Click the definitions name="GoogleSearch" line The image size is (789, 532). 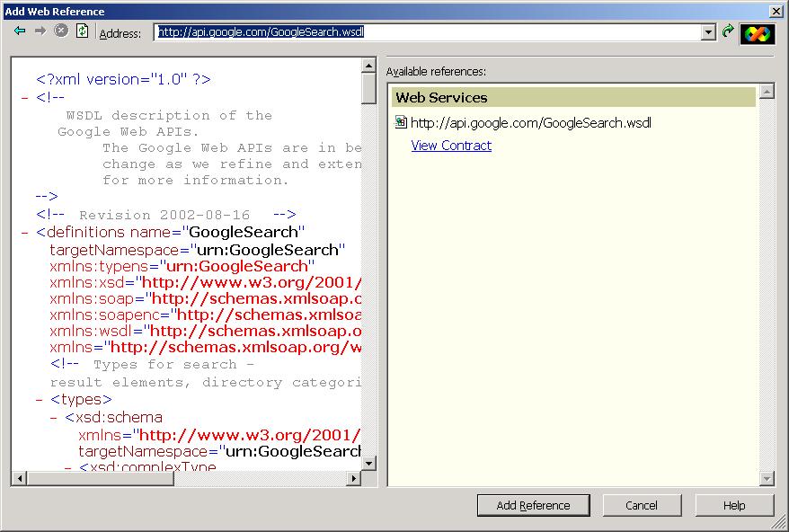171,232
